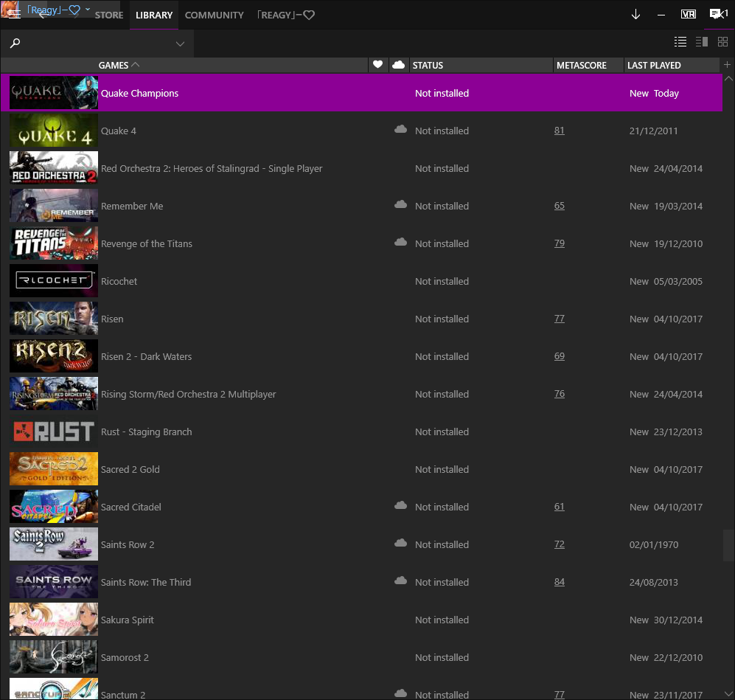Open the Quake Champions thumbnail

tap(54, 93)
